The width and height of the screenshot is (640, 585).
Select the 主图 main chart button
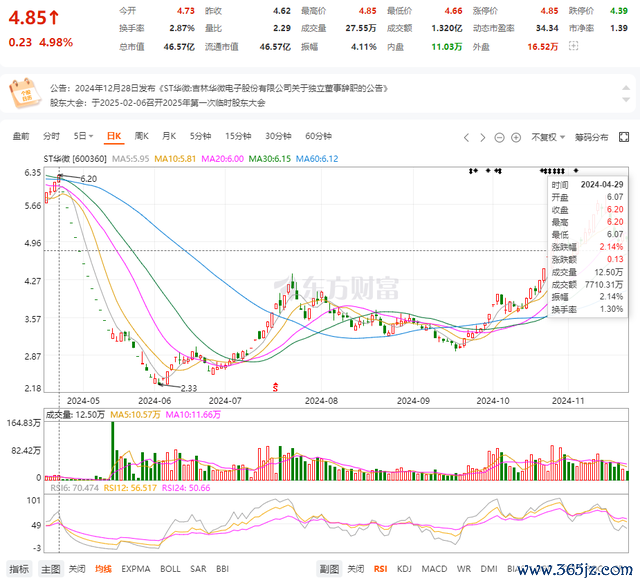click(51, 569)
